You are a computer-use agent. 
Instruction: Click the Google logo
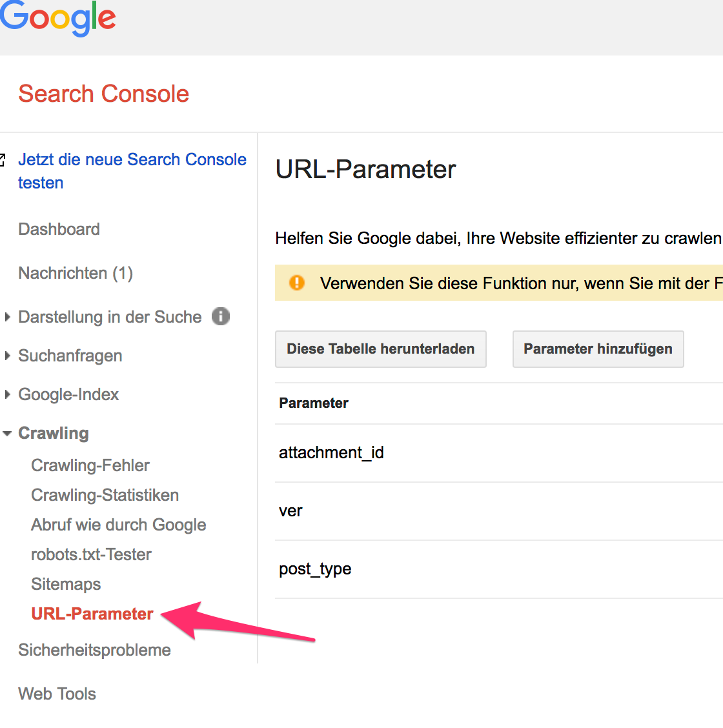pyautogui.click(x=58, y=18)
